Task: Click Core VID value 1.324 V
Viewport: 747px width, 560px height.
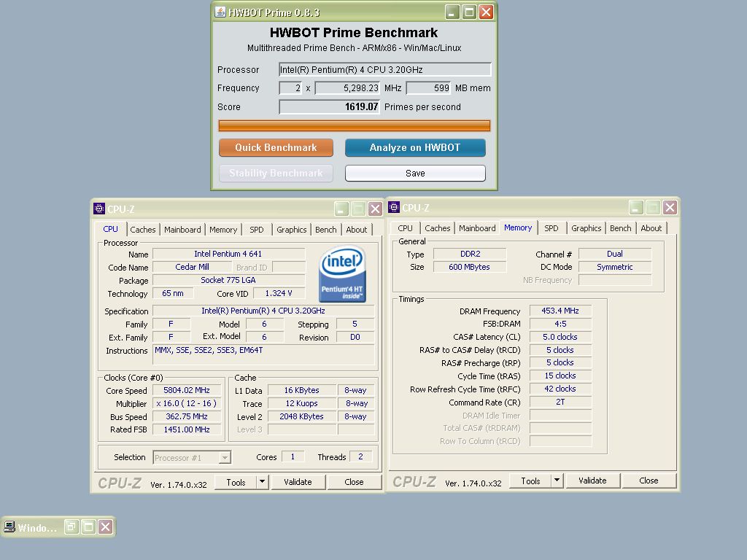Action: pyautogui.click(x=279, y=293)
